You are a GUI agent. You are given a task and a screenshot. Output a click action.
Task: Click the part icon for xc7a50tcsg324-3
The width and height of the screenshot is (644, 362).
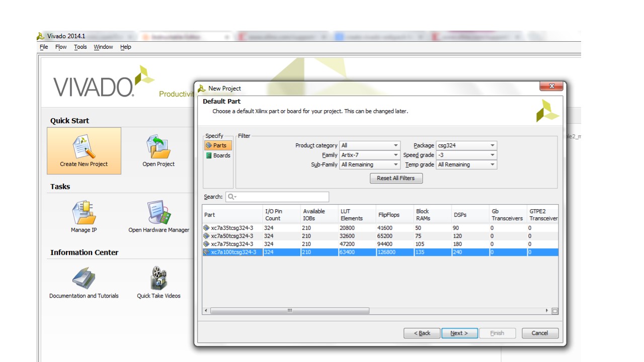pos(206,236)
